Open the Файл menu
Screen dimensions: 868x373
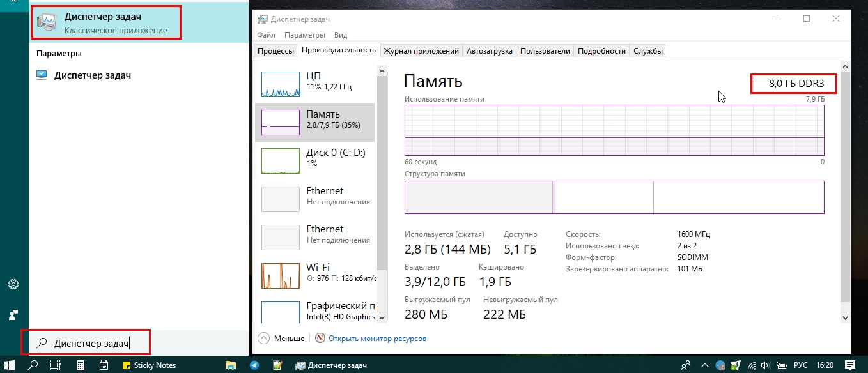[266, 35]
